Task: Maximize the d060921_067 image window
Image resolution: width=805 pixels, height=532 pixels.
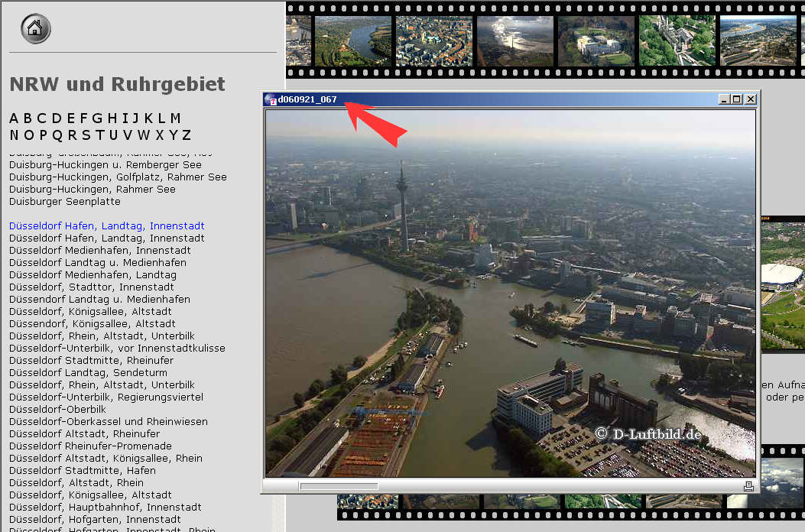Action: tap(737, 99)
